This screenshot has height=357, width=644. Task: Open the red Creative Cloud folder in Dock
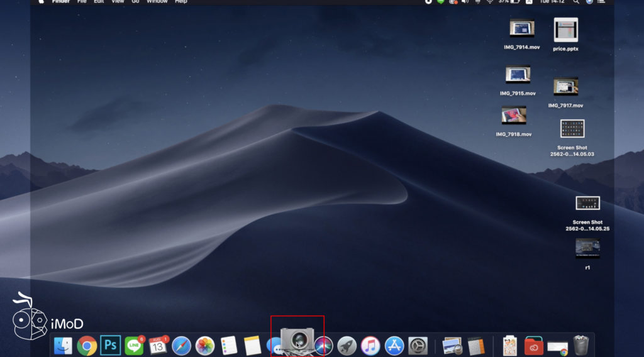coord(533,346)
